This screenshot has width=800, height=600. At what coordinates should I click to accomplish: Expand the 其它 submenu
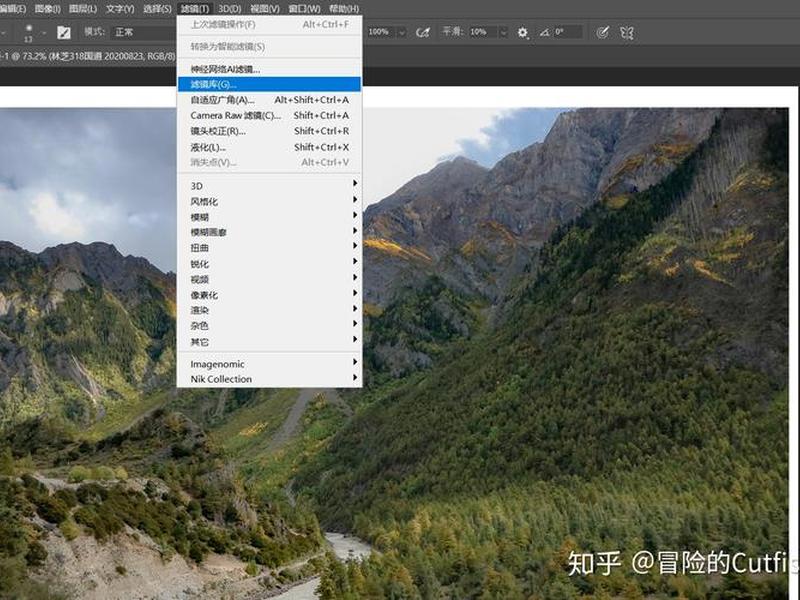pos(269,342)
